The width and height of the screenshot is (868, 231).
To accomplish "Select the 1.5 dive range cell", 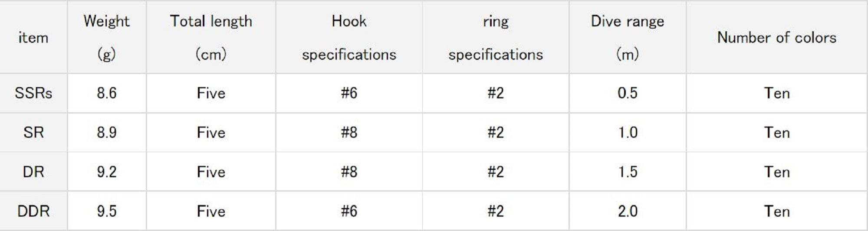I will (x=628, y=172).
